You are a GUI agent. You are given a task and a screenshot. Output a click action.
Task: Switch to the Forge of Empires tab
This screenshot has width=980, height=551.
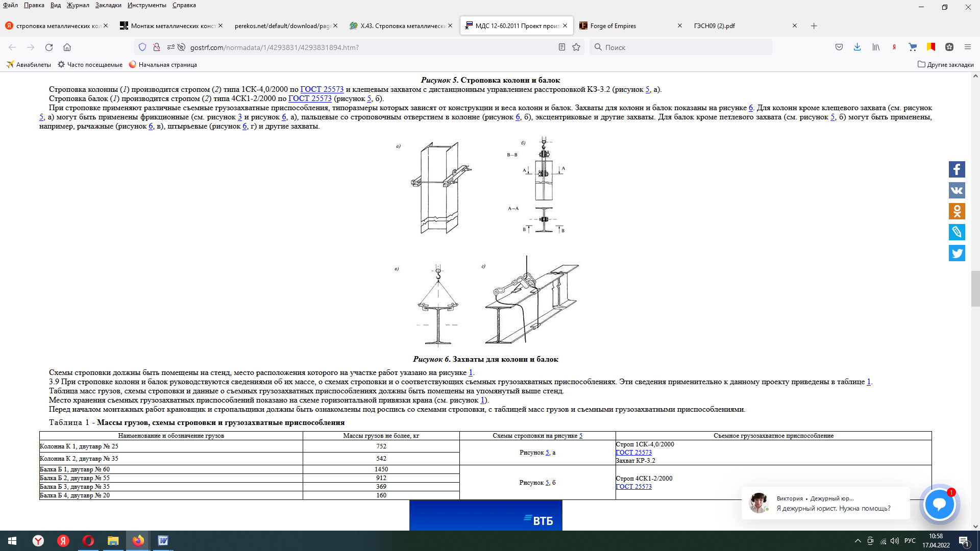pyautogui.click(x=630, y=26)
